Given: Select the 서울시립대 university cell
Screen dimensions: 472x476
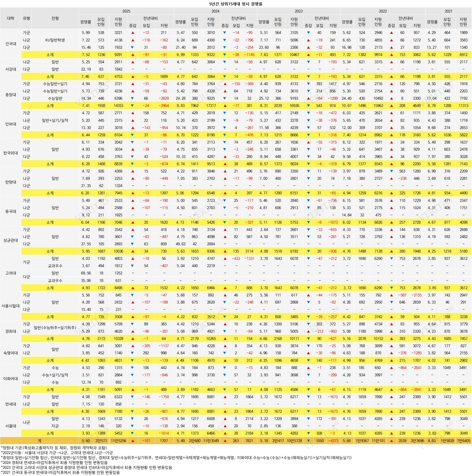Looking at the screenshot, I should tap(10, 306).
